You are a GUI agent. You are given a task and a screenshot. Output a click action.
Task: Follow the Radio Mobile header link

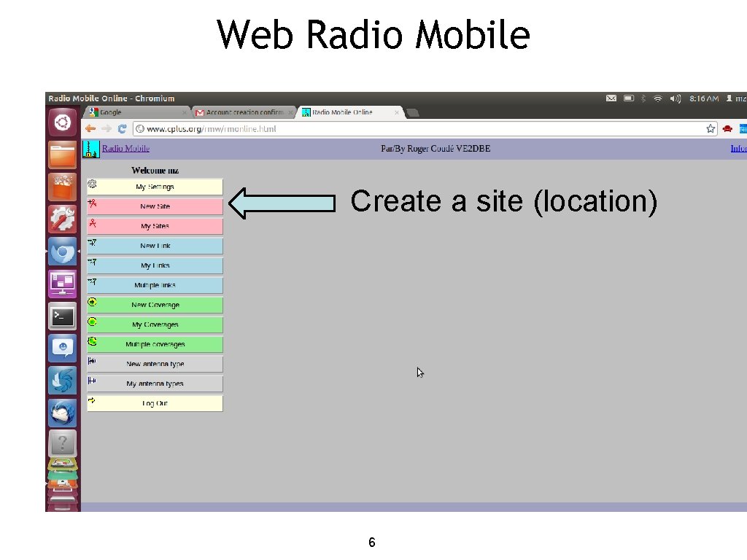125,149
